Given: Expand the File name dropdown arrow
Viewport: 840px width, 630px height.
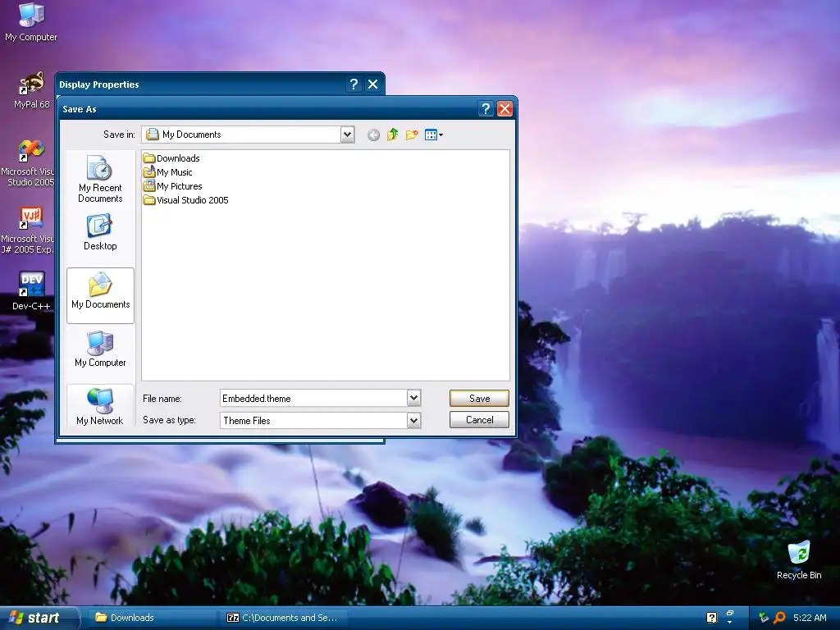Looking at the screenshot, I should (x=413, y=398).
